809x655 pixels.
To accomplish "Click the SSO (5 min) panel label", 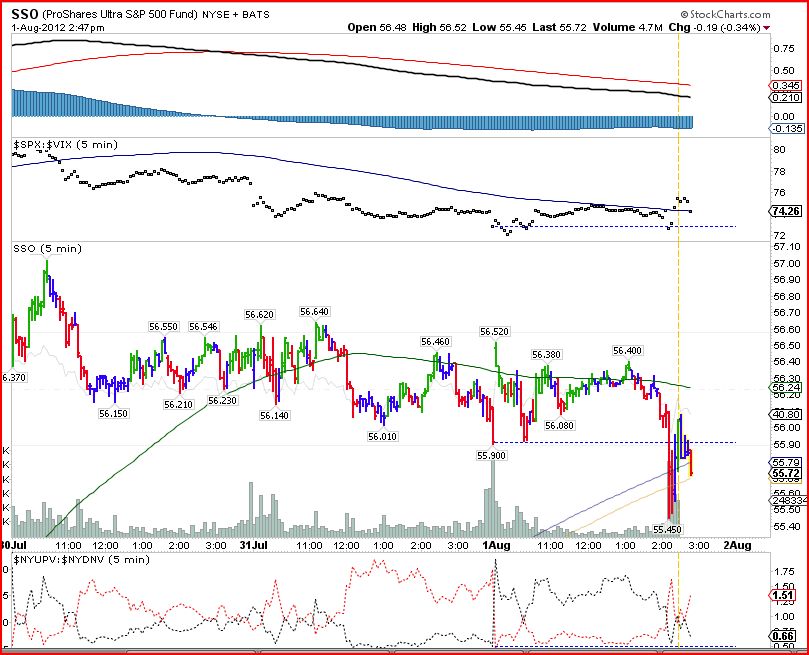I will tap(47, 249).
